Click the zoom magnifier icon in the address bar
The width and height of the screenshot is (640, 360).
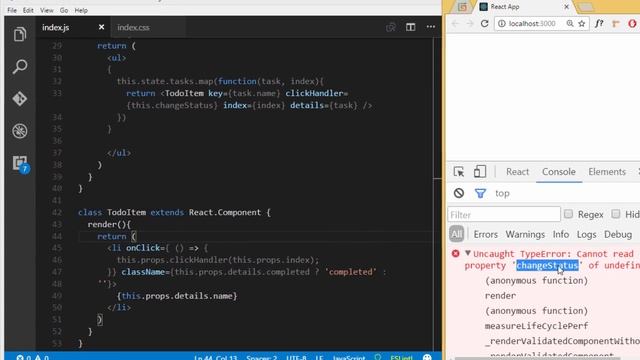tap(570, 24)
